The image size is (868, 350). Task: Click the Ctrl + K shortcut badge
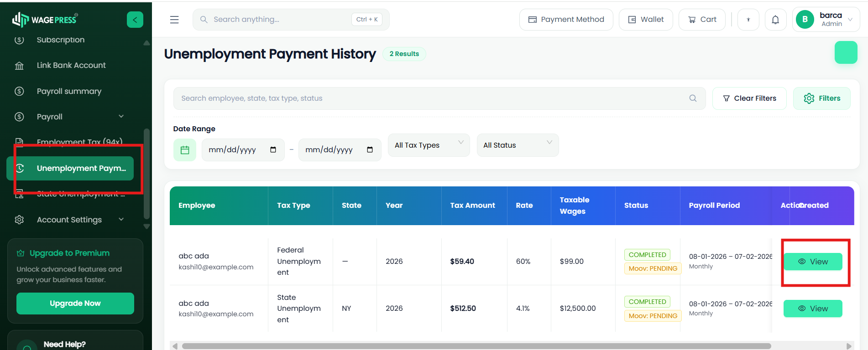pos(367,20)
